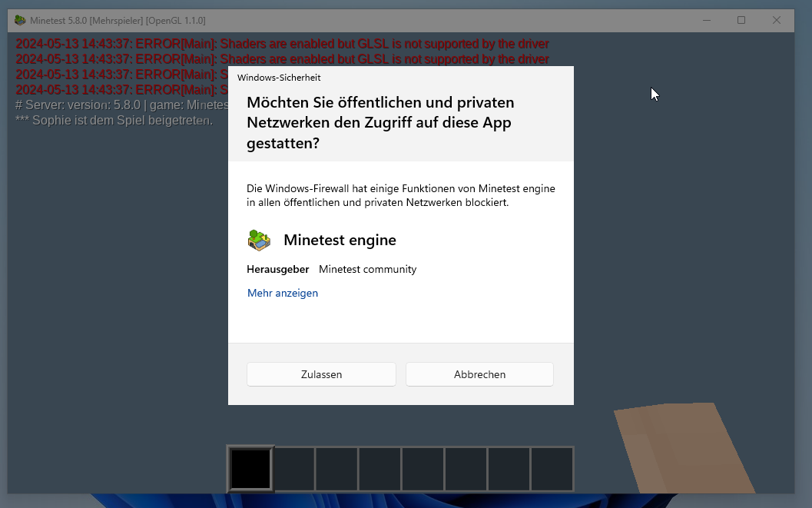Click the publisher name 'Minetest community'
Screen dimensions: 812x508
tap(368, 269)
